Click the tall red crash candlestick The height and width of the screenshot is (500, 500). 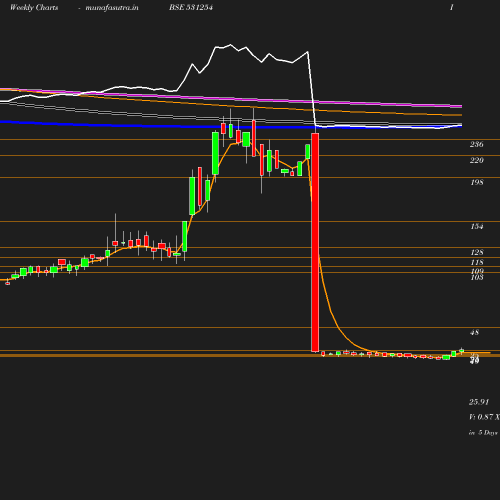coord(315,242)
